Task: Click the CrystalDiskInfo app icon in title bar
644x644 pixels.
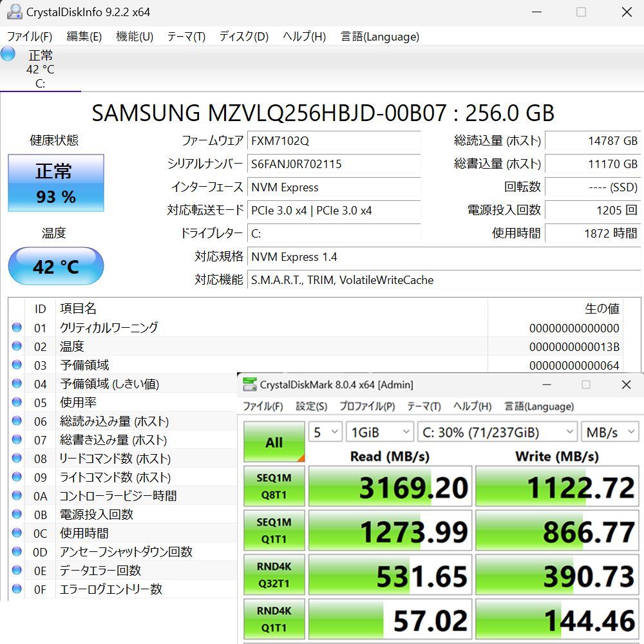Action: tap(14, 12)
